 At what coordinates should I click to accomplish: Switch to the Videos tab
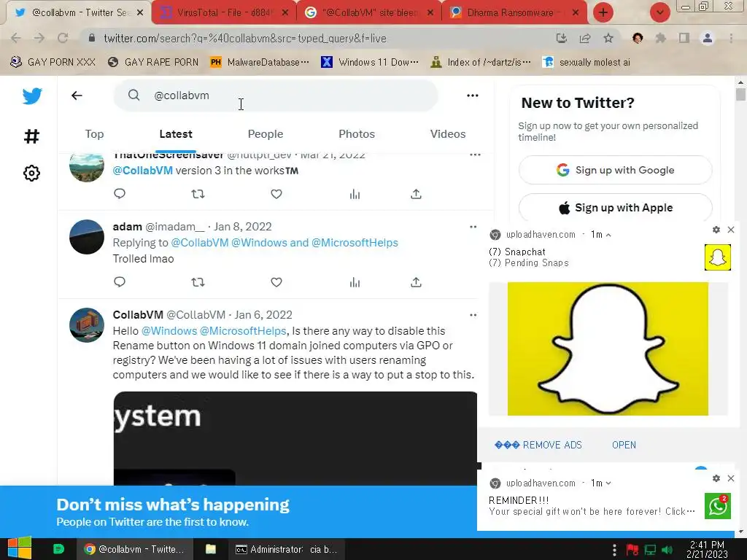pos(448,134)
